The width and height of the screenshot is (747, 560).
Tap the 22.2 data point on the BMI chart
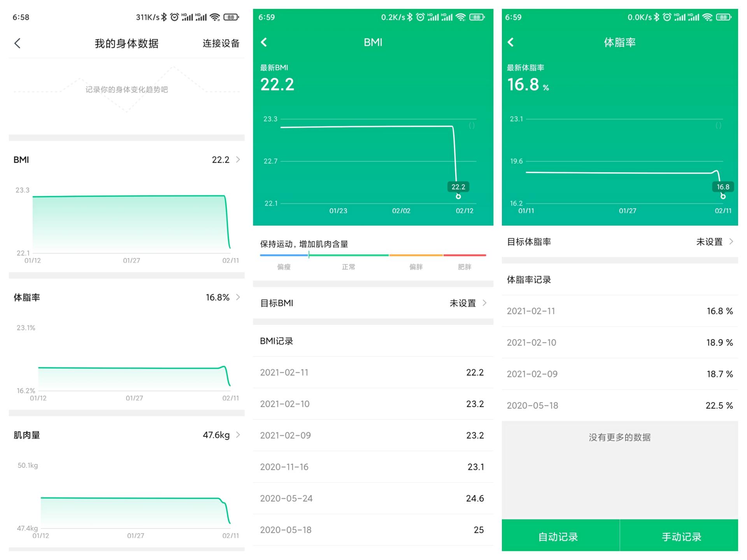tap(458, 196)
